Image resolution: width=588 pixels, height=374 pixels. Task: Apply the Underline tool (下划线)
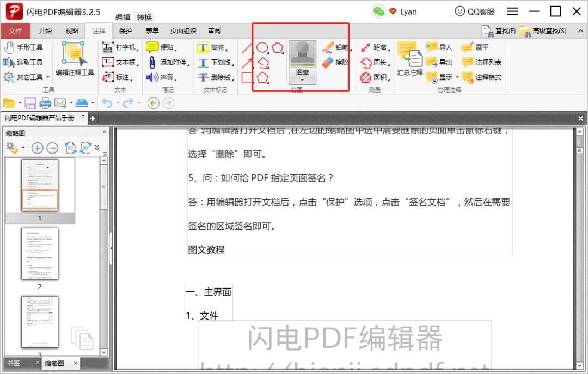point(216,62)
